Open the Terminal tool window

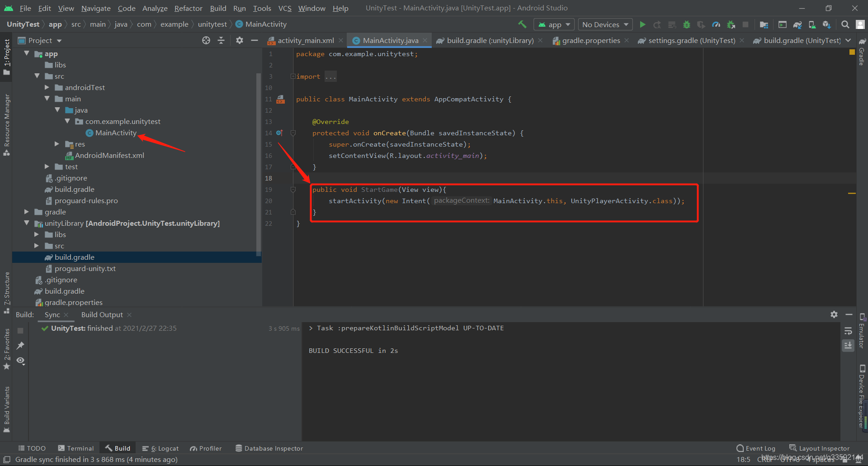76,448
